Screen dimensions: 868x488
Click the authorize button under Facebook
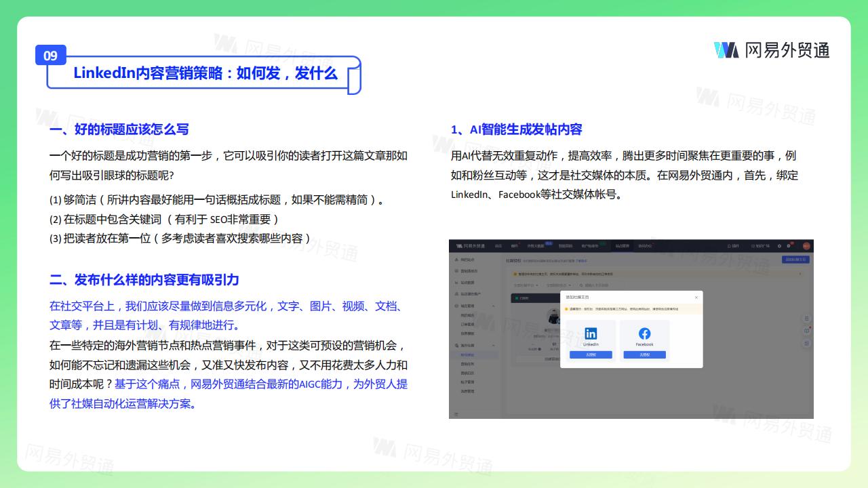coord(645,354)
